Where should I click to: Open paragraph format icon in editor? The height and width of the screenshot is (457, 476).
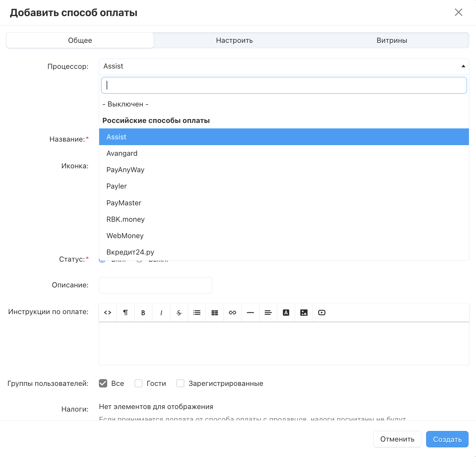click(x=126, y=312)
